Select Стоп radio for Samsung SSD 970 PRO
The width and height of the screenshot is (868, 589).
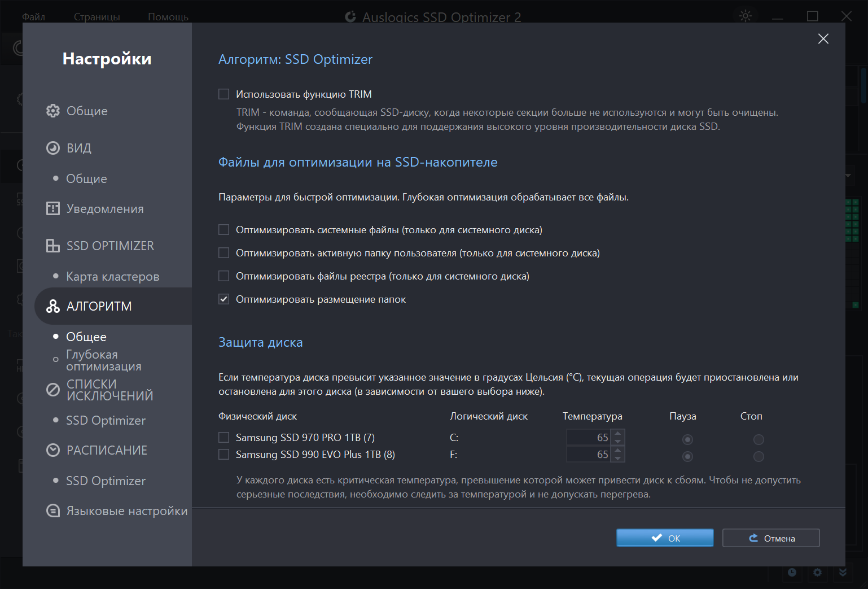click(x=759, y=439)
